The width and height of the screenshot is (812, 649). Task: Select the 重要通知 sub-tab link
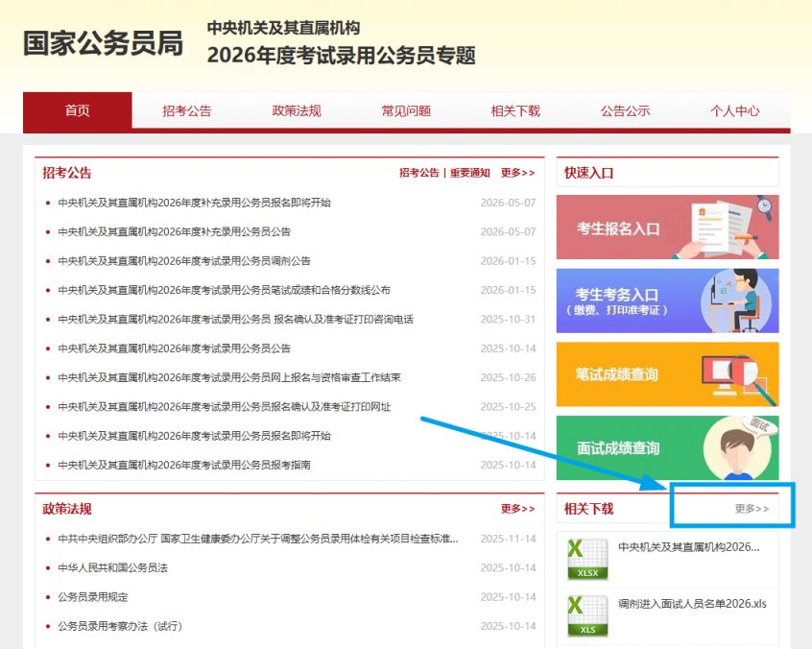469,173
